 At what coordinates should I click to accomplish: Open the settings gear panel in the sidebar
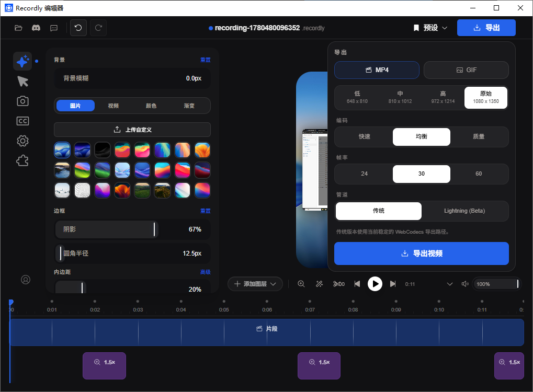click(x=23, y=141)
